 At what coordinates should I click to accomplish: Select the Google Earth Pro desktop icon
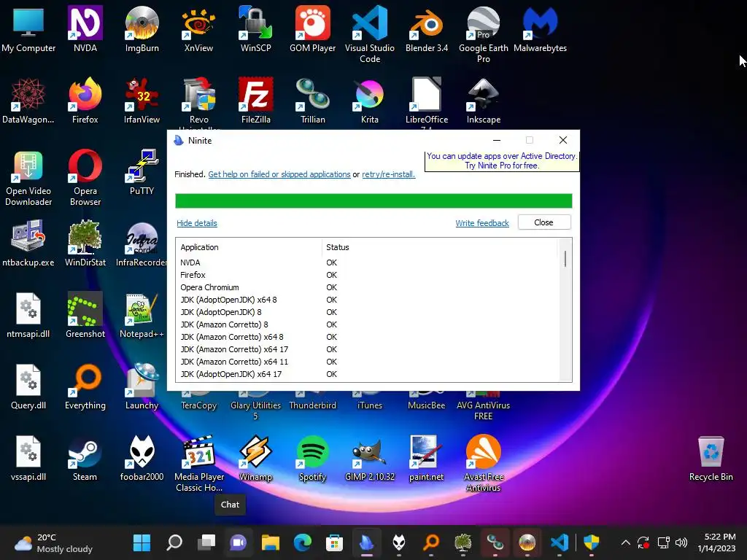pyautogui.click(x=484, y=34)
